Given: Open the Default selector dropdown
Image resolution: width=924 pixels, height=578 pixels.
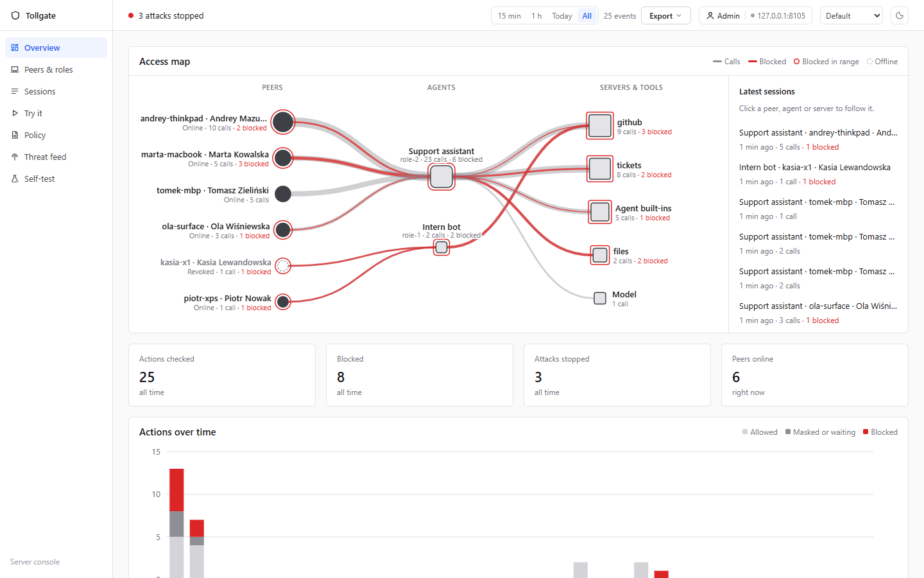Looking at the screenshot, I should pos(851,15).
